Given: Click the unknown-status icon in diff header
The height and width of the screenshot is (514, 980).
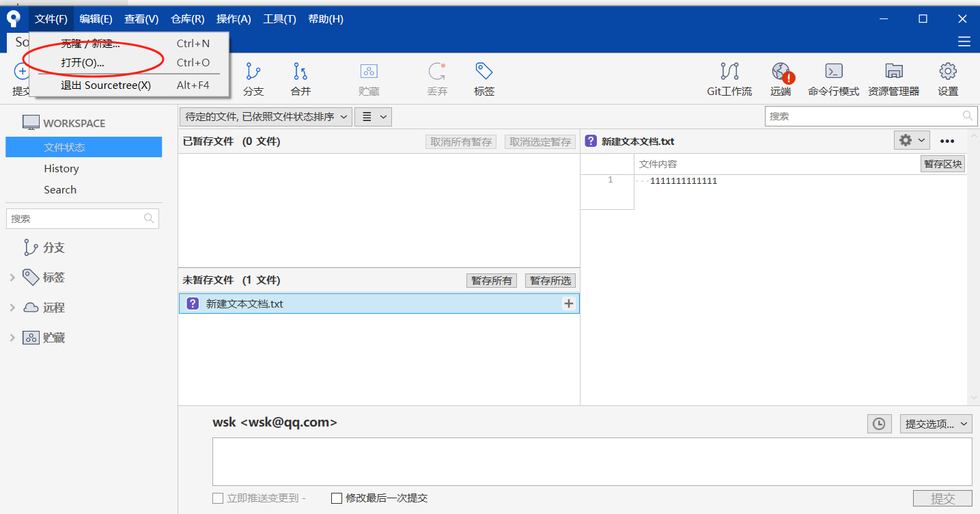Looking at the screenshot, I should [x=591, y=141].
